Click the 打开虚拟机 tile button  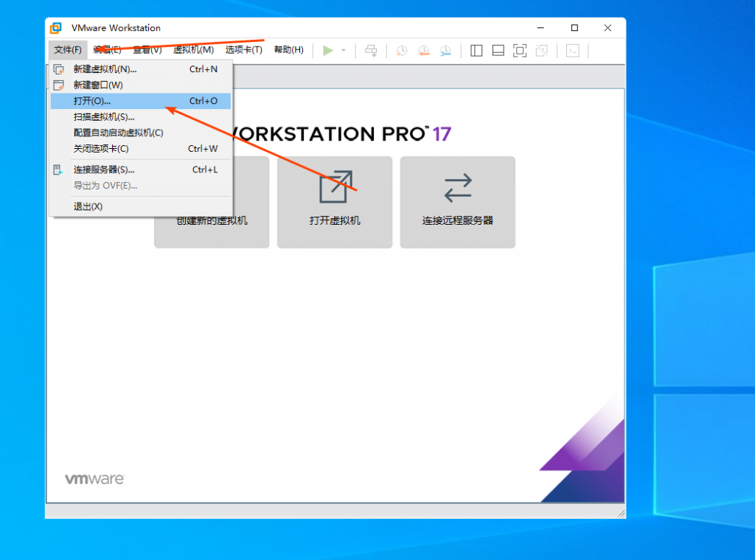click(x=335, y=202)
